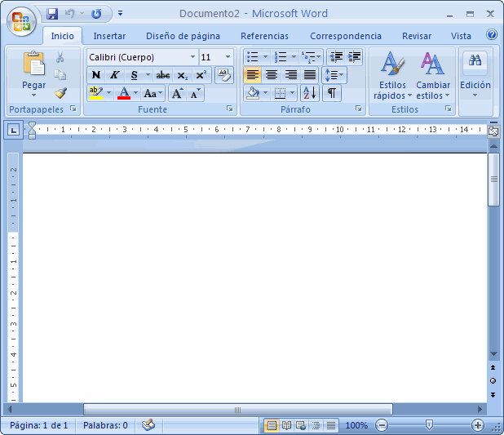Click the Estilos rápidos button

[392, 76]
